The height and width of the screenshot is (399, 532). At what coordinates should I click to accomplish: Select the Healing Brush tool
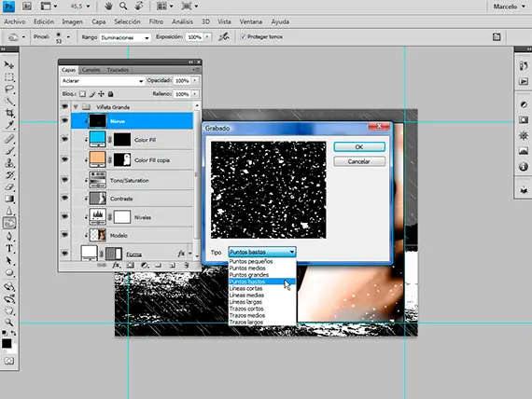coord(9,139)
